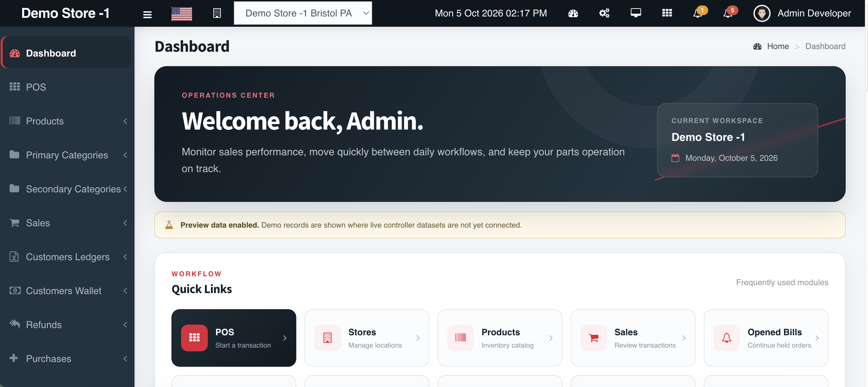Viewport: 868px width, 387px height.
Task: Select Dashboard in the sidebar
Action: coord(67,53)
